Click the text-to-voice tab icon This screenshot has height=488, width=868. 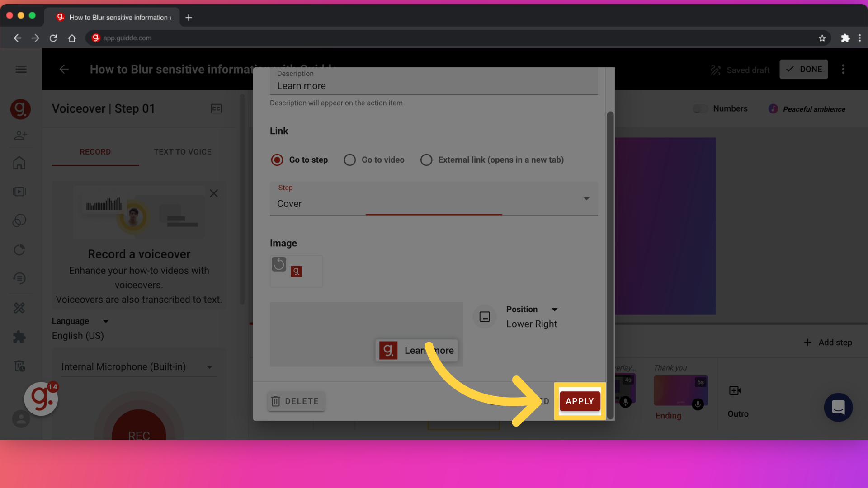coord(183,152)
